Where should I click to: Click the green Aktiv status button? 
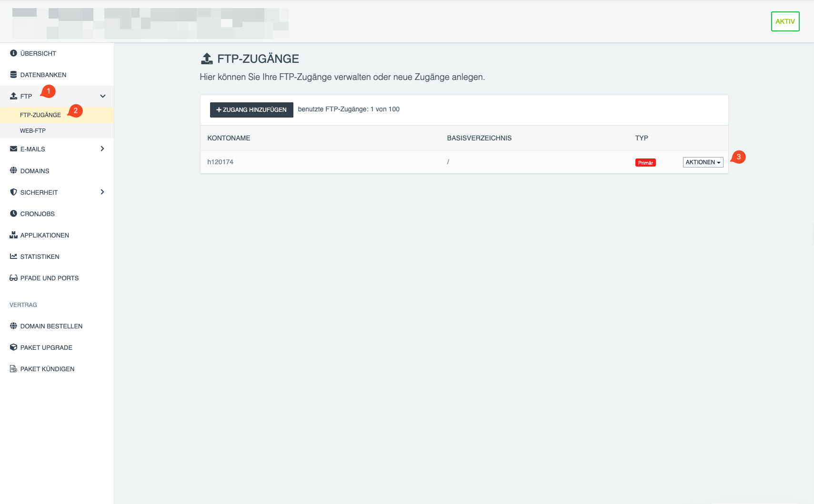click(x=785, y=21)
